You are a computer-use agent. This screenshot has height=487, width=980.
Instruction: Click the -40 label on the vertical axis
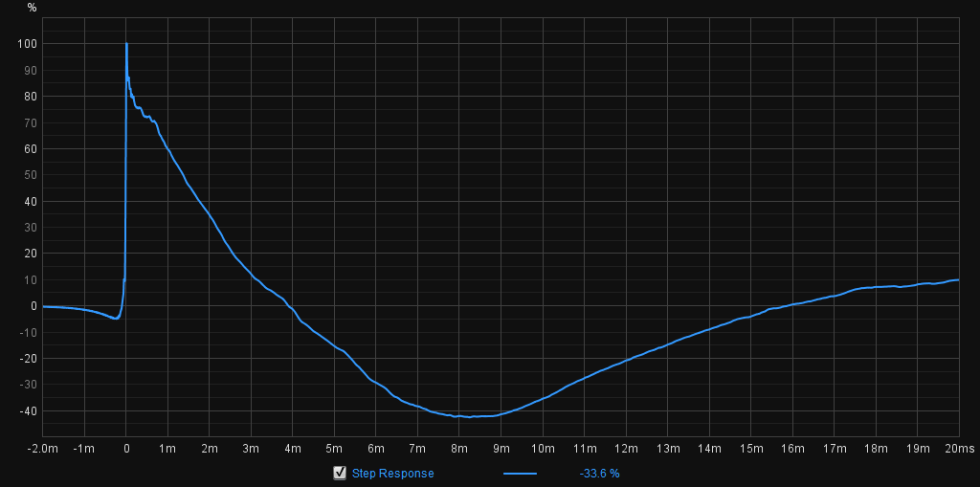click(x=28, y=410)
